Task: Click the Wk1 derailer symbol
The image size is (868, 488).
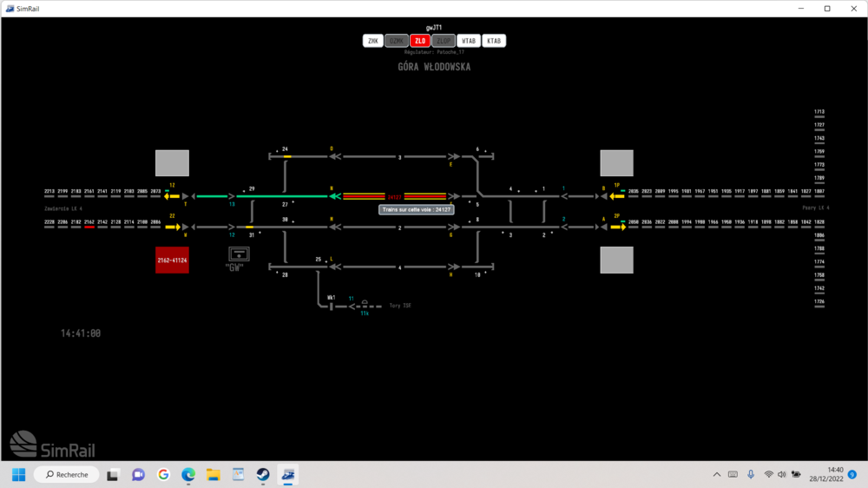Action: [332, 306]
